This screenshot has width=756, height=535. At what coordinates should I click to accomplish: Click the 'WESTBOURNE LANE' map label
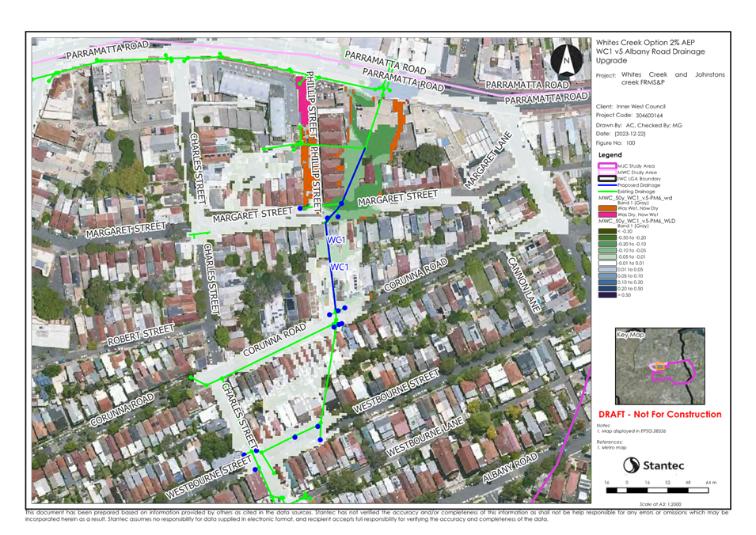pos(425,437)
